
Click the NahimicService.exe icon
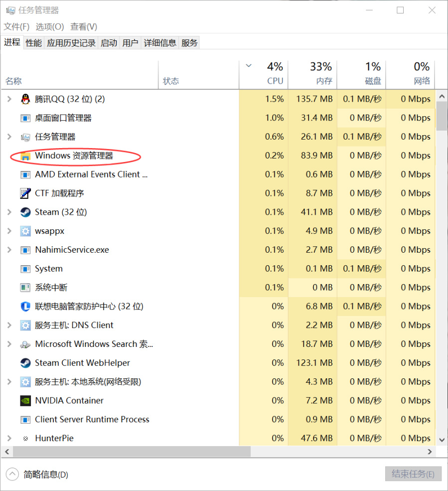(x=25, y=250)
